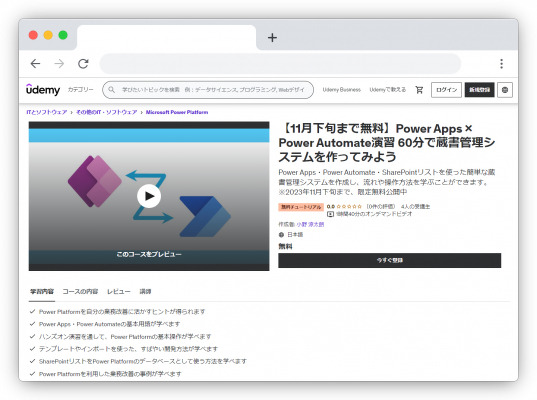Viewport: 537px width, 400px height.
Task: Open instructor name link beside 作成者
Action: [310, 224]
